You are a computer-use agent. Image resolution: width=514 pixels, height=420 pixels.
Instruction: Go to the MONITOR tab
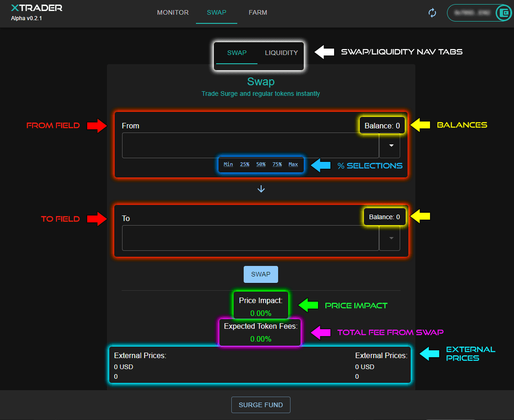173,12
